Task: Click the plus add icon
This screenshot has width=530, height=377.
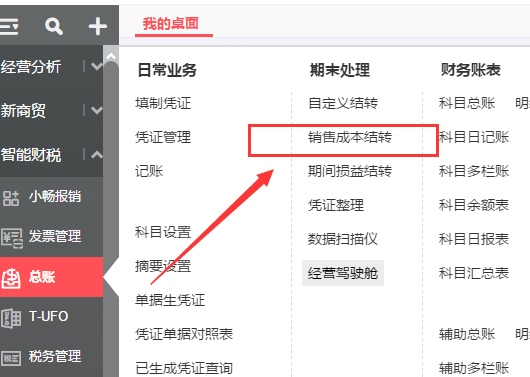Action: pos(97,26)
